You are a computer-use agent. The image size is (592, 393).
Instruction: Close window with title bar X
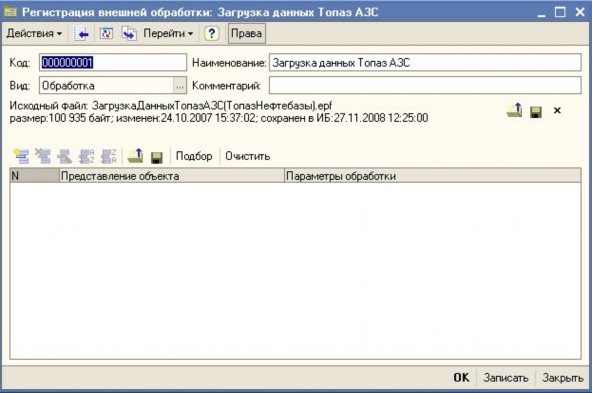pos(580,12)
